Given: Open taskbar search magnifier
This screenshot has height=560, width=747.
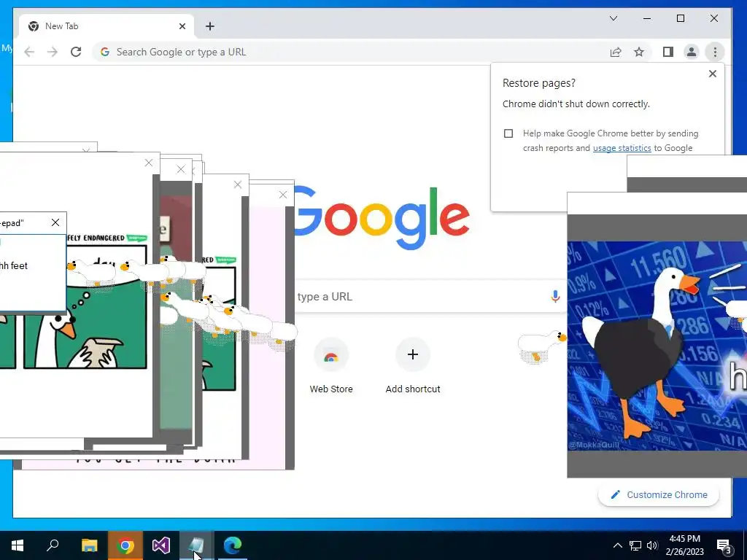Looking at the screenshot, I should [x=53, y=545].
